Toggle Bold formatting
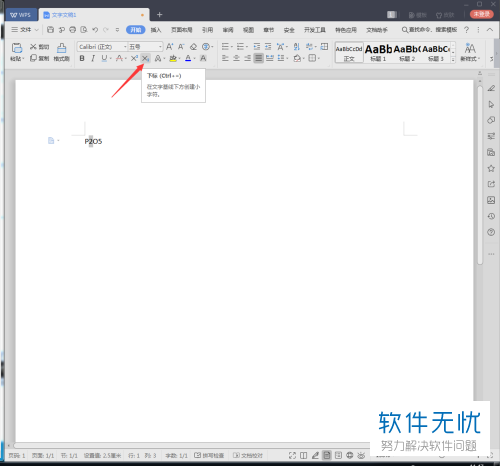The height and width of the screenshot is (466, 500). (x=82, y=58)
